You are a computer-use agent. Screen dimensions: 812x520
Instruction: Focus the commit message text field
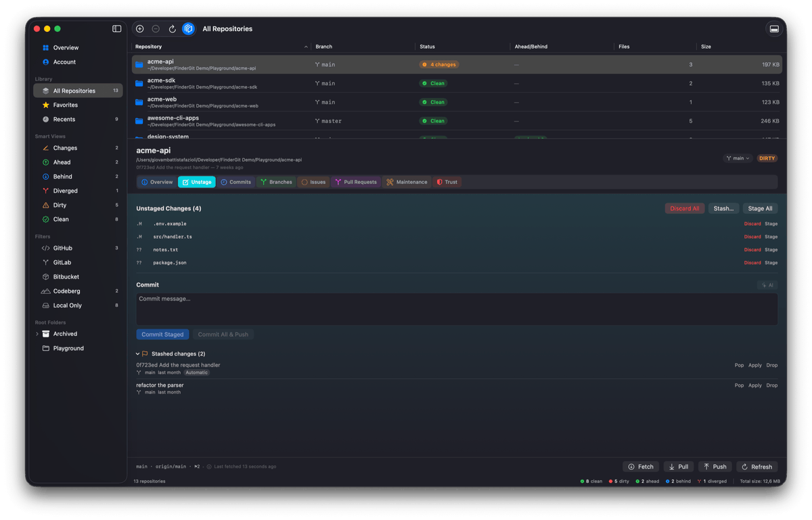tap(457, 309)
